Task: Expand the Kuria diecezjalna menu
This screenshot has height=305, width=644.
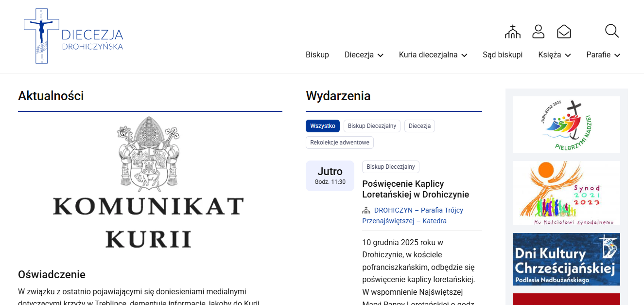Action: [x=433, y=55]
